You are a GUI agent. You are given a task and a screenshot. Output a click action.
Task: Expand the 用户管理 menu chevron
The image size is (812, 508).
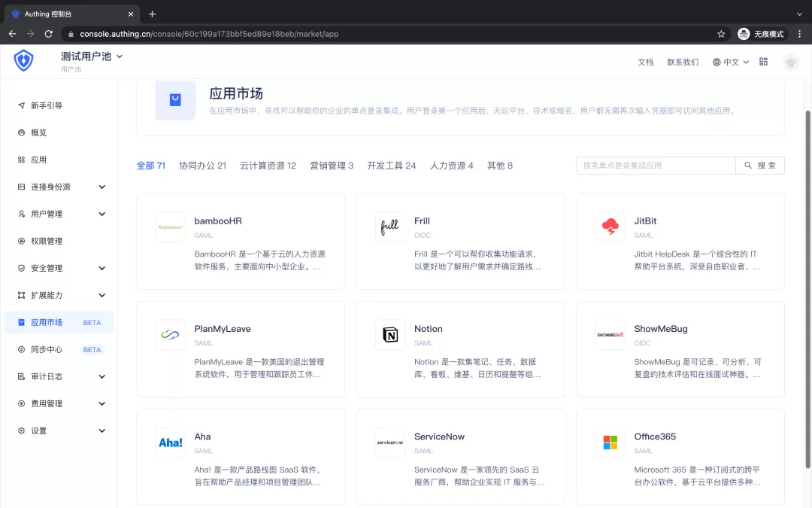(102, 214)
